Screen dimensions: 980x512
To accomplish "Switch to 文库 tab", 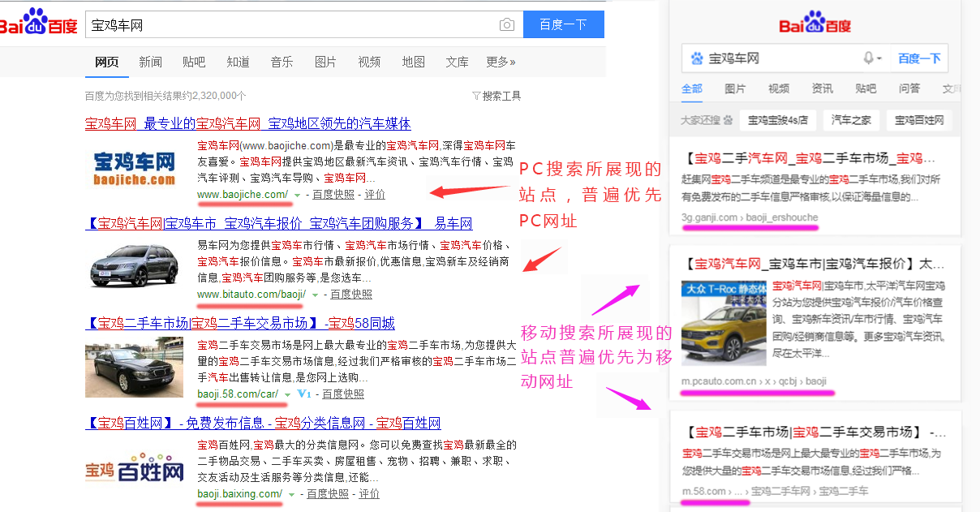I will click(x=457, y=62).
